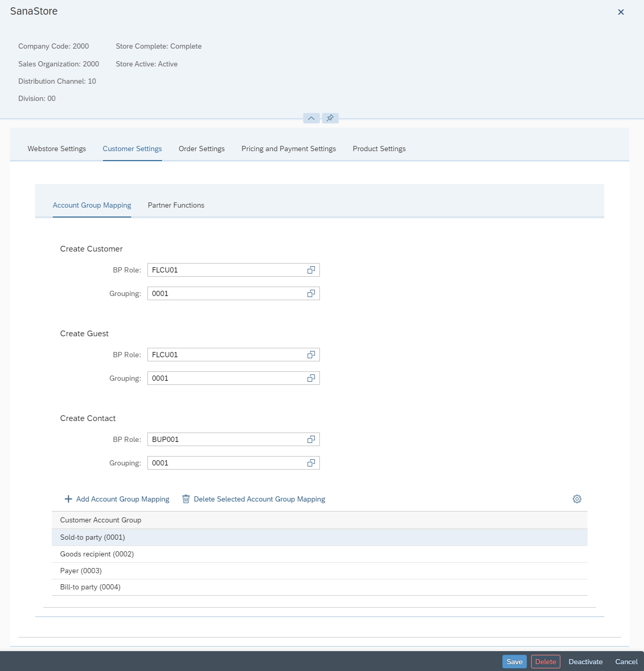
Task: Click Delete Selected Account Group Mapping
Action: (x=254, y=499)
